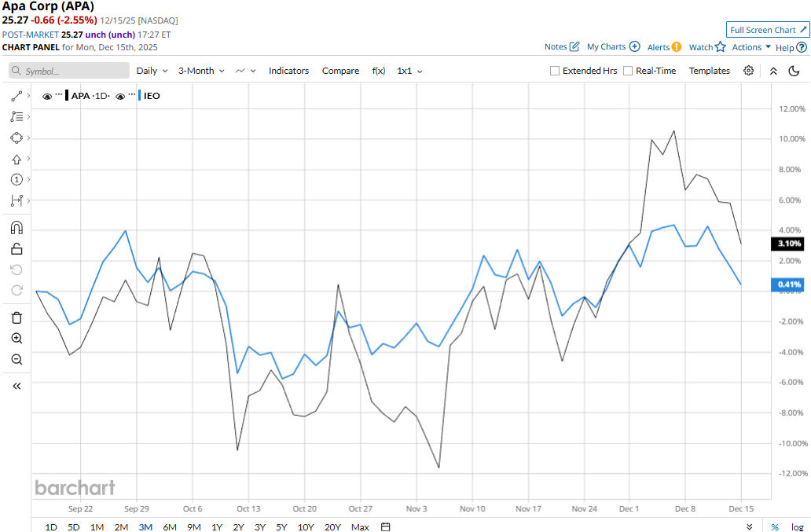This screenshot has height=532, width=811.
Task: Toggle percent scale mode
Action: click(x=775, y=526)
